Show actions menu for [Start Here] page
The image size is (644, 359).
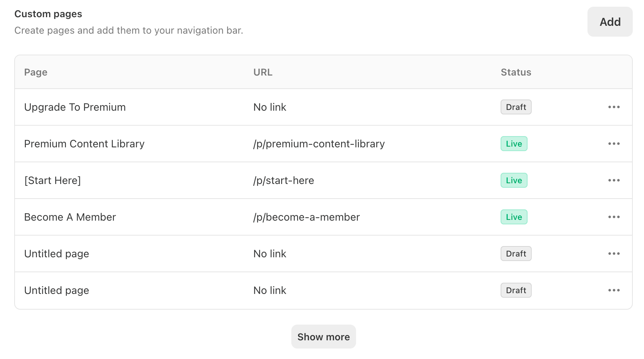614,180
